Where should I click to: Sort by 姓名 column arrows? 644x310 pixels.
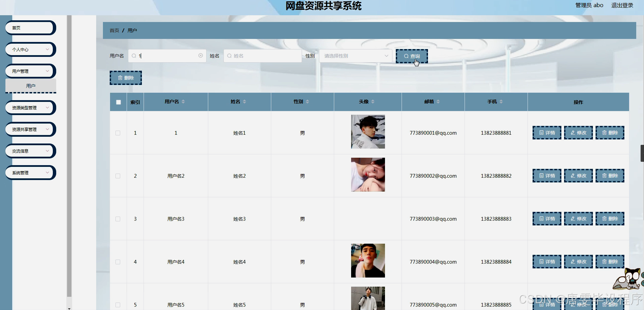(244, 102)
